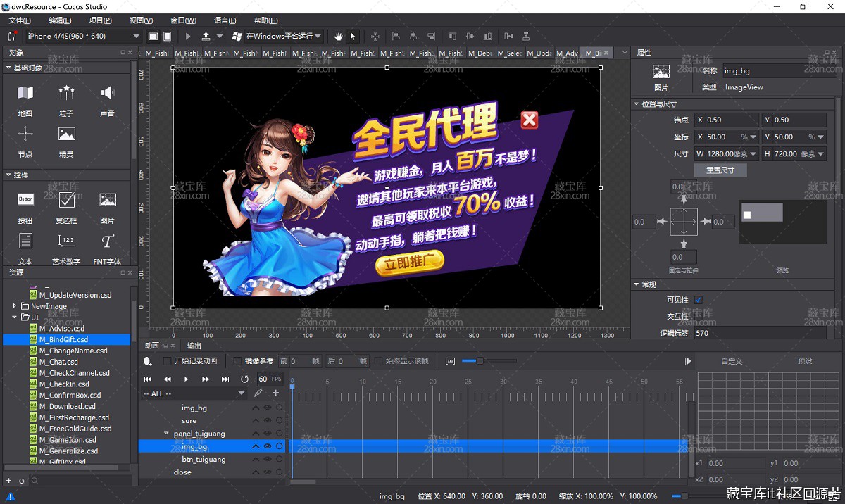Viewport: 845px width, 504px height.
Task: Select the hand pan tool
Action: pyautogui.click(x=338, y=36)
